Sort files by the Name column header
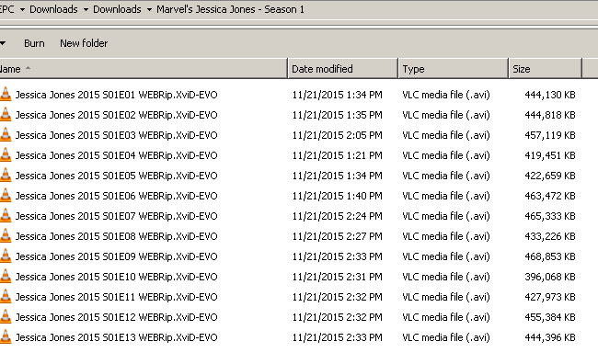The image size is (598, 364). (144, 69)
